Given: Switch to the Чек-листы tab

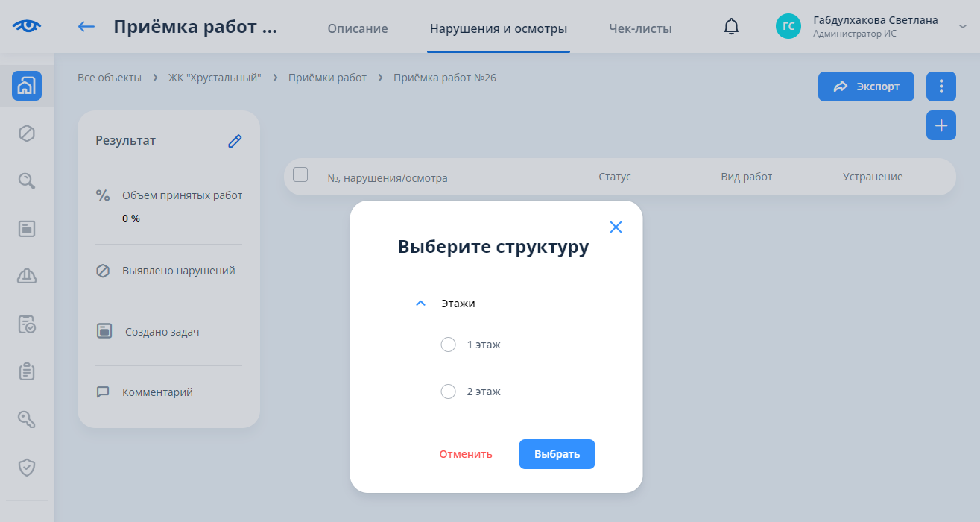Looking at the screenshot, I should 640,29.
